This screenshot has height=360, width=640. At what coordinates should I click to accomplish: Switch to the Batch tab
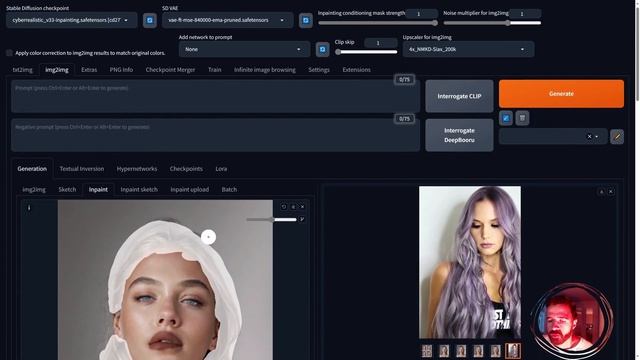[x=229, y=189]
